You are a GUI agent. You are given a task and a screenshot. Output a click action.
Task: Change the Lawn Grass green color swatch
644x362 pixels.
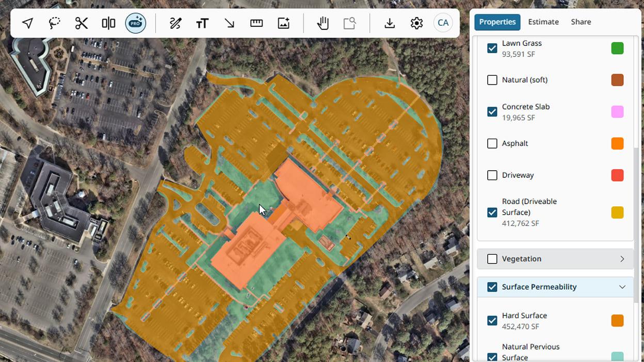(617, 48)
